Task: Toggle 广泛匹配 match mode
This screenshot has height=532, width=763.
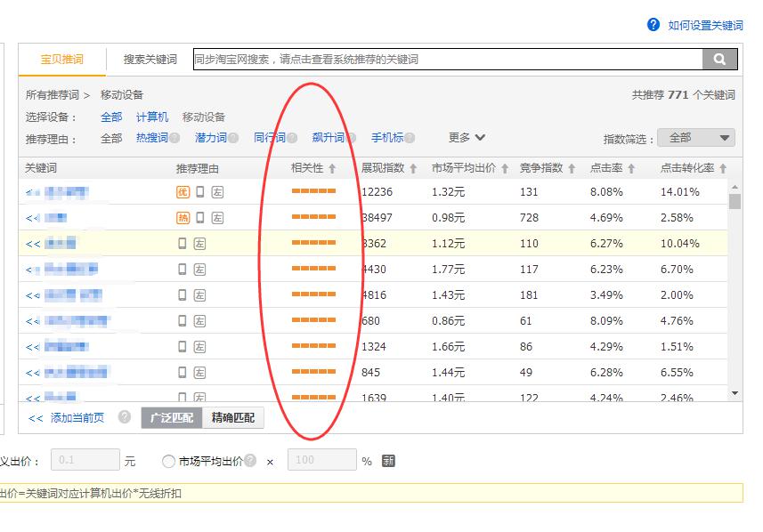Action: tap(172, 417)
